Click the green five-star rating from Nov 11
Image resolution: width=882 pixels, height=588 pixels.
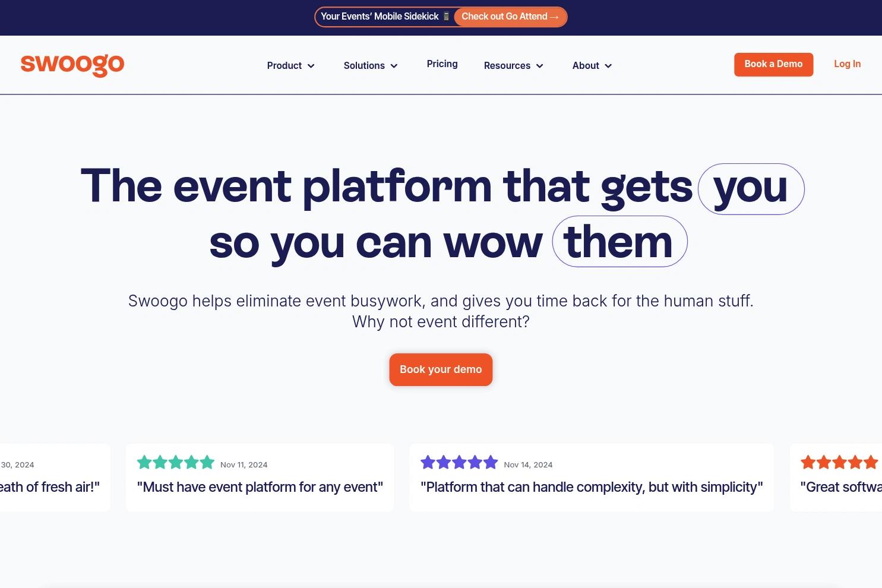click(x=176, y=462)
